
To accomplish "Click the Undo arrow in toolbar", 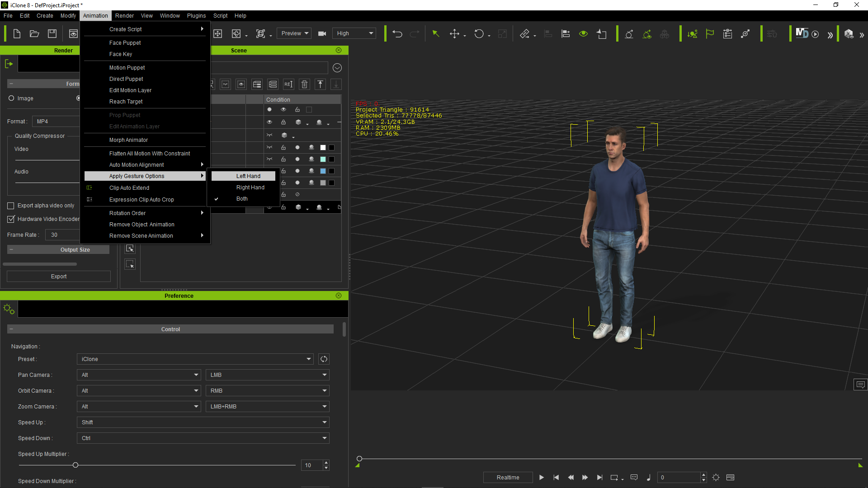I will click(x=397, y=33).
